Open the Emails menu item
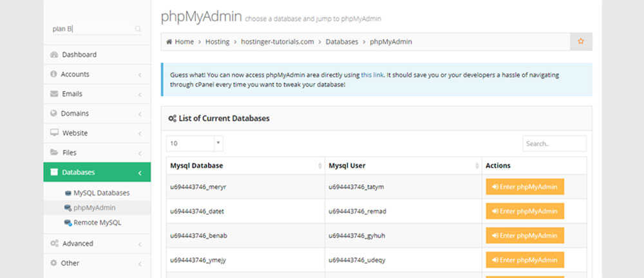Image resolution: width=644 pixels, height=278 pixels. [x=97, y=94]
